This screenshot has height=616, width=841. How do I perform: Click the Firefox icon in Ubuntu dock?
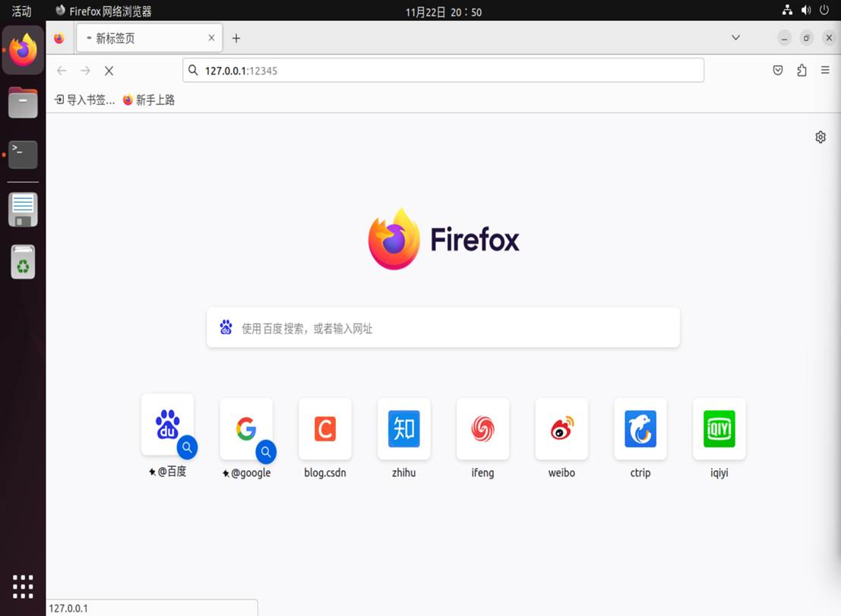coord(23,50)
